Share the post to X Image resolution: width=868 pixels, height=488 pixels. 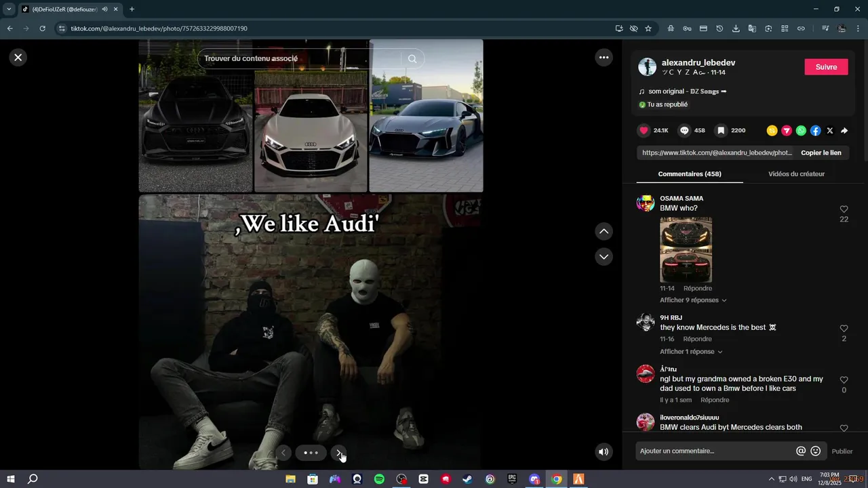[x=830, y=131]
